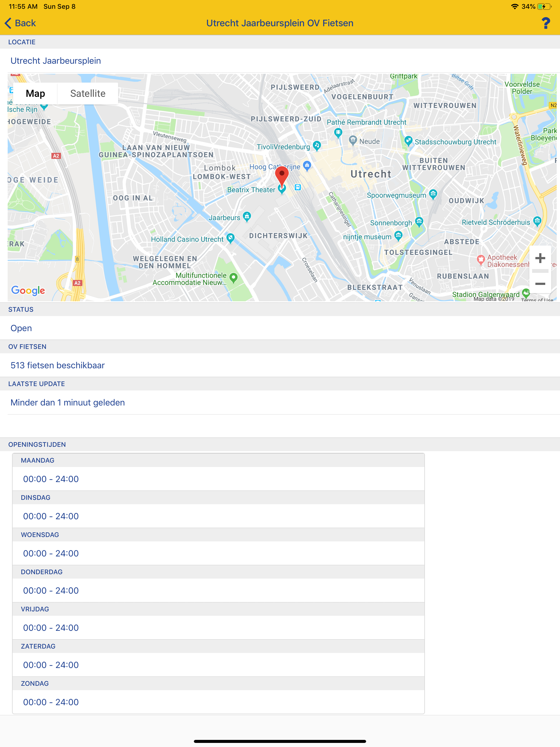Tap Maandag opening hours 00:00 - 24:00
The image size is (560, 747).
[218, 479]
